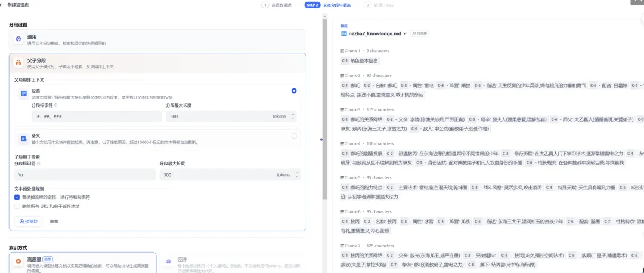This screenshot has height=273, width=644.
Task: Click the Chunk-3 grid handle icon
Action: [x=342, y=109]
